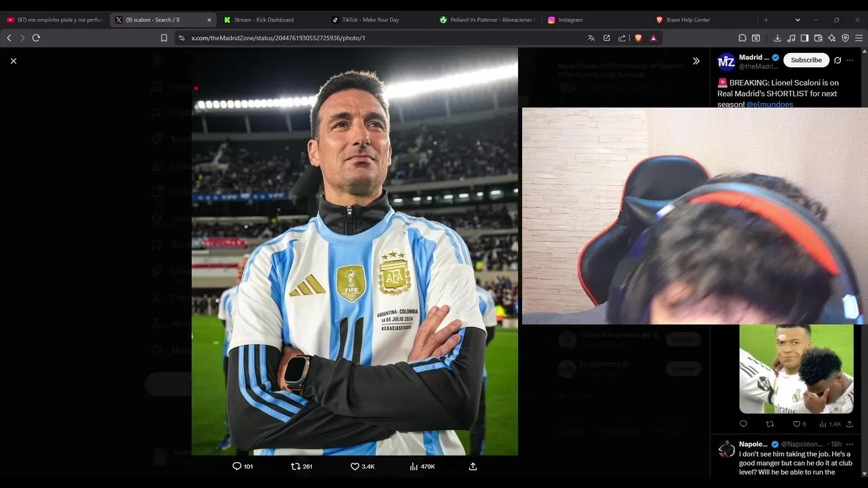Open the more options menu on Madrid Zone post
This screenshot has height=488, width=868.
click(x=850, y=60)
